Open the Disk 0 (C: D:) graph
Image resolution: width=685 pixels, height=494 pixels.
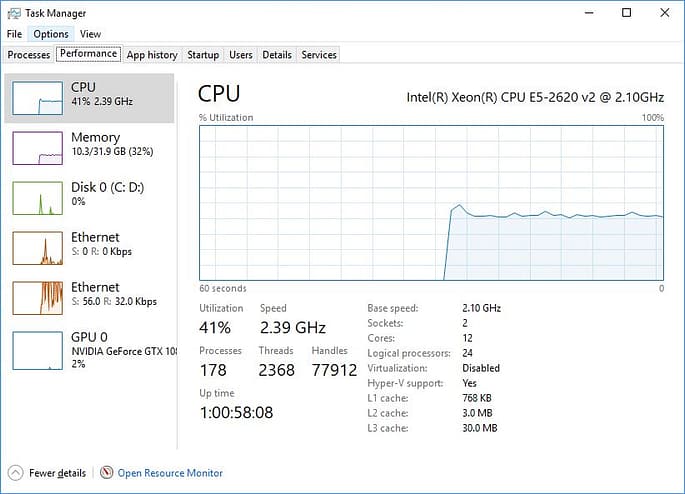pos(89,198)
